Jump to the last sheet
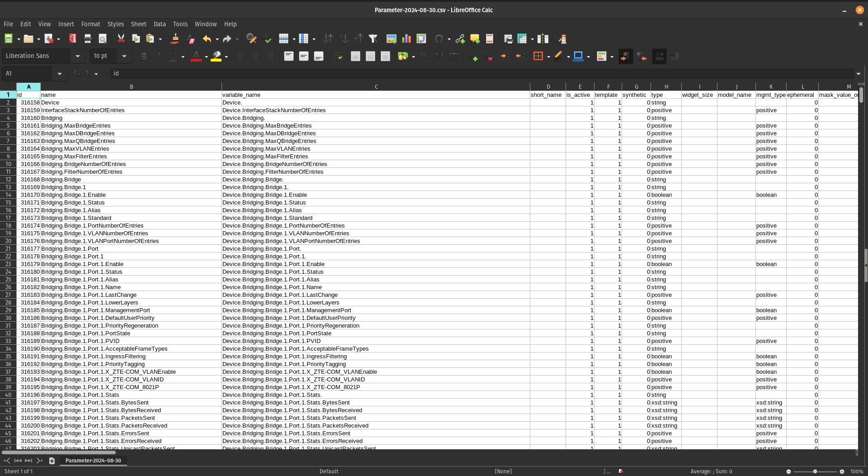The height and width of the screenshot is (476, 868). point(40,461)
